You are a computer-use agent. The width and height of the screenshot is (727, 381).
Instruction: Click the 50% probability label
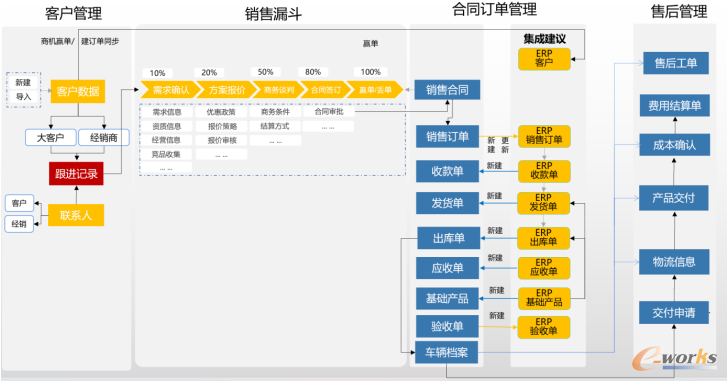(x=266, y=72)
